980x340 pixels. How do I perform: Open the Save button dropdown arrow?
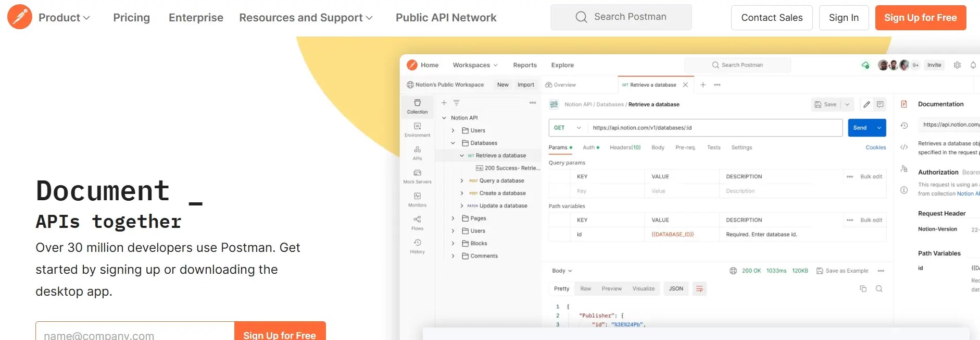[x=847, y=104]
